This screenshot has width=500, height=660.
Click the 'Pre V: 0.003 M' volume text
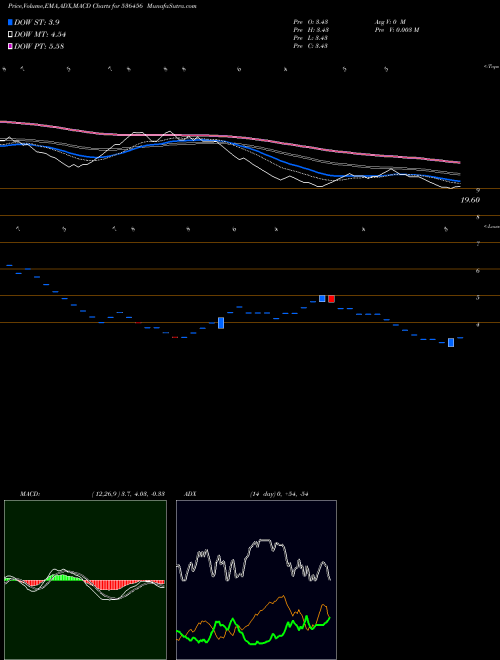point(396,30)
